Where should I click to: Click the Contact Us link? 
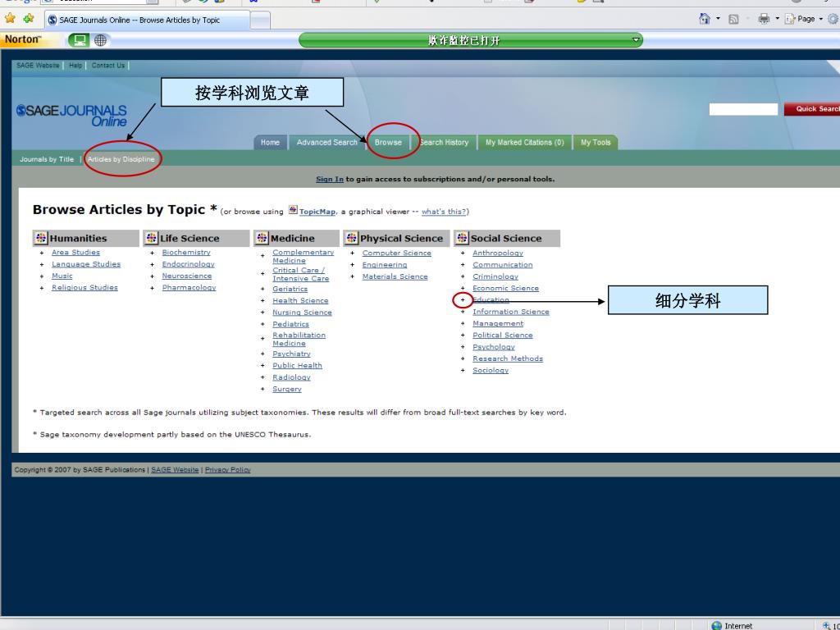[x=108, y=66]
